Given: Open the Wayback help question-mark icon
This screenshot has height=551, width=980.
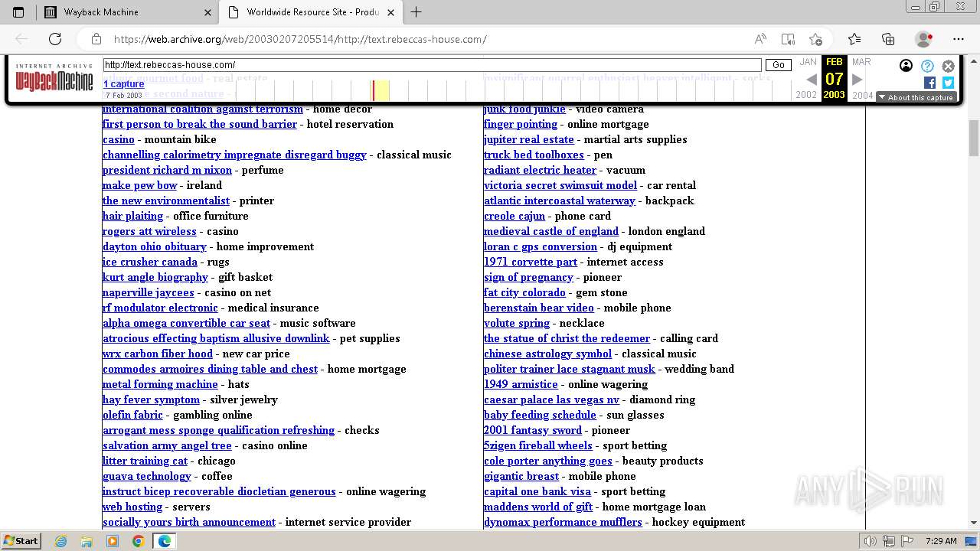Looking at the screenshot, I should (927, 66).
